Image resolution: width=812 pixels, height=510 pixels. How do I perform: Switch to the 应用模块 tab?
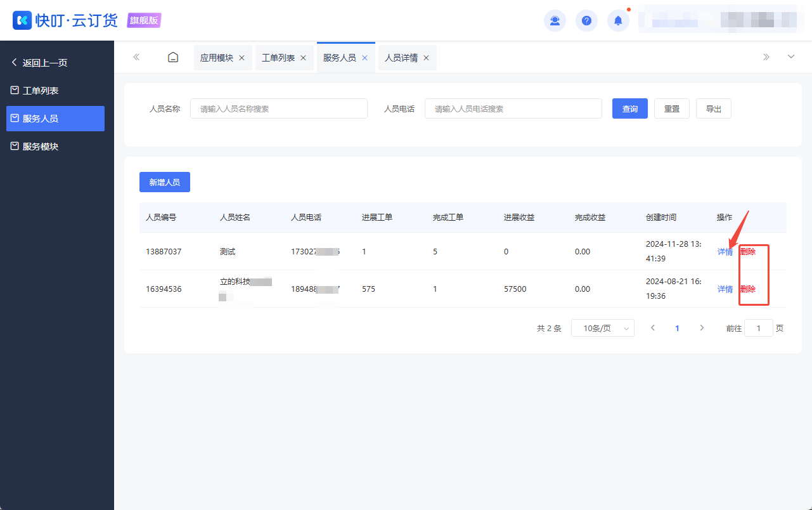coord(217,58)
